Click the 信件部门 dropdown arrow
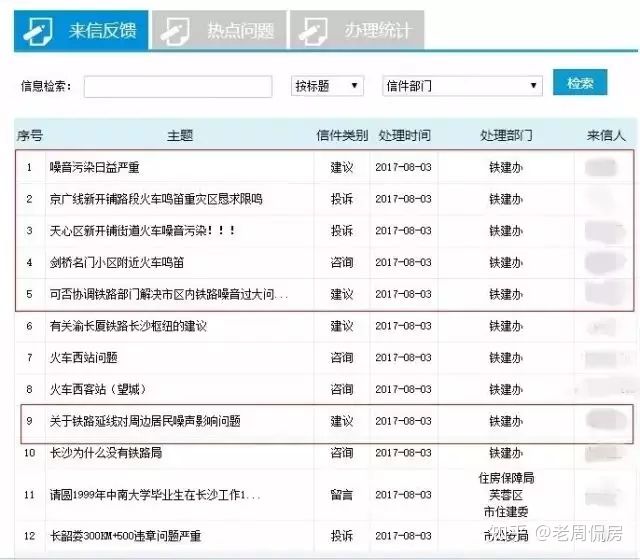The width and height of the screenshot is (640, 560). 533,86
